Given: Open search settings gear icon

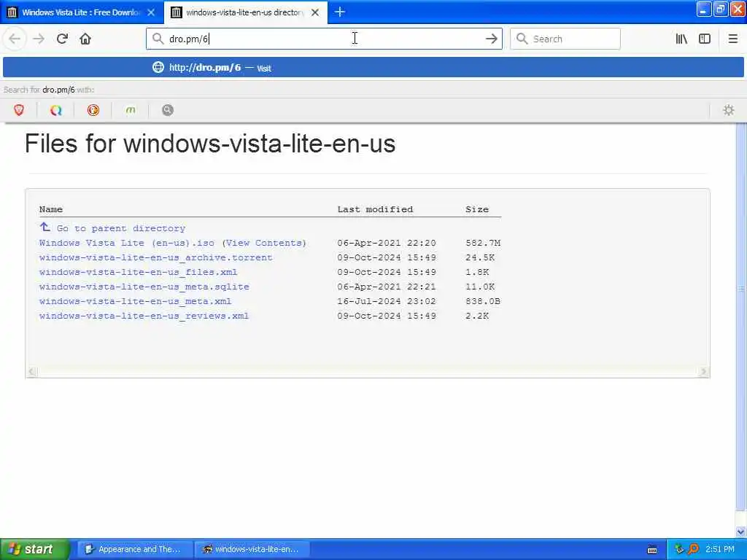Looking at the screenshot, I should [729, 110].
